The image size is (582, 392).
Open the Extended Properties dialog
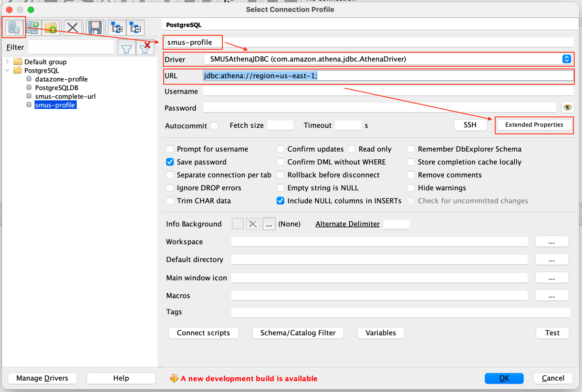[x=534, y=125]
